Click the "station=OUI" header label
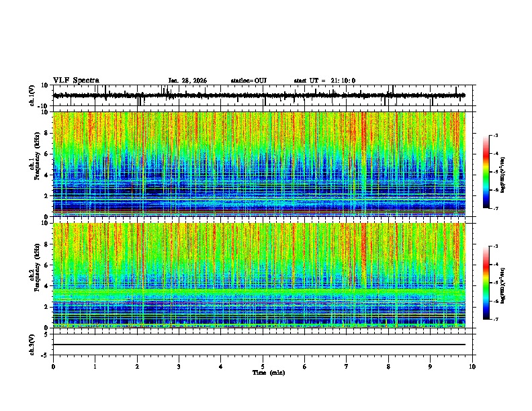The width and height of the screenshot is (532, 411). coord(249,81)
